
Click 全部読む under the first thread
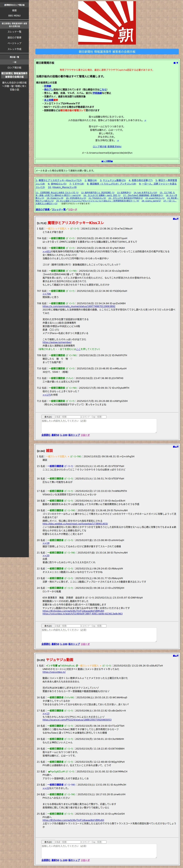pyautogui.click(x=46, y=435)
